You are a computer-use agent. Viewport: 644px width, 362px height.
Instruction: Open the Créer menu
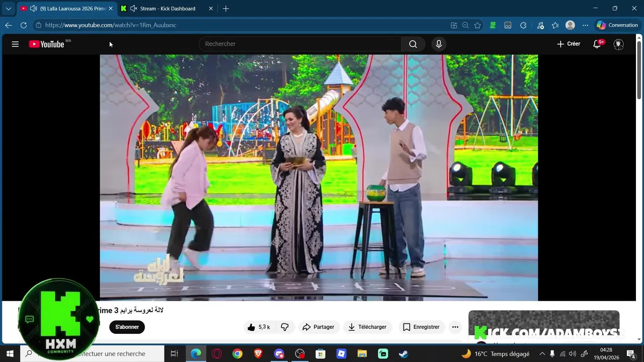(x=569, y=44)
